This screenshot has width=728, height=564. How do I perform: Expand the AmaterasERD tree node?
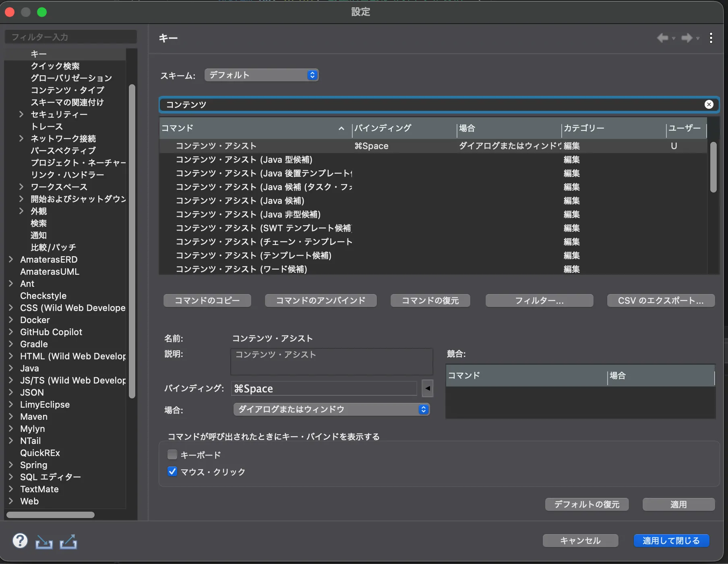(x=11, y=259)
